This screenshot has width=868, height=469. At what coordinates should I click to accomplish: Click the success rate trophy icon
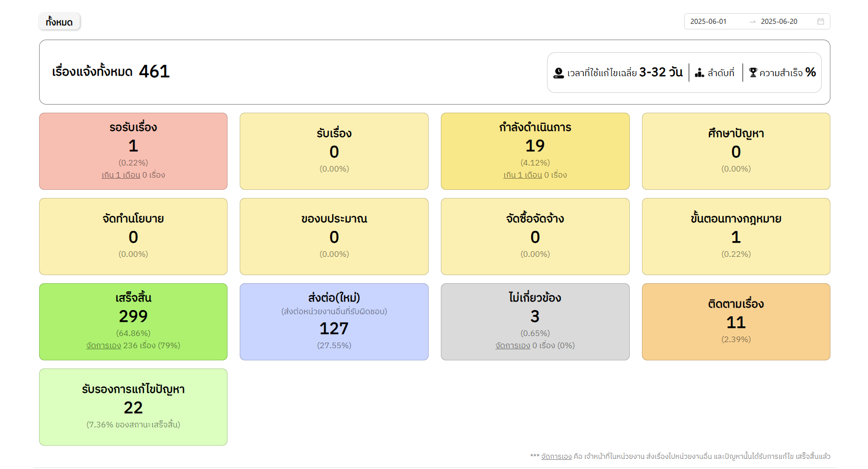(x=753, y=73)
